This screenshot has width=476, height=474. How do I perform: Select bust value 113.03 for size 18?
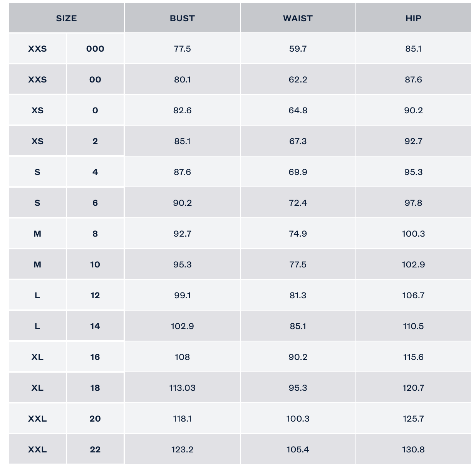point(182,388)
